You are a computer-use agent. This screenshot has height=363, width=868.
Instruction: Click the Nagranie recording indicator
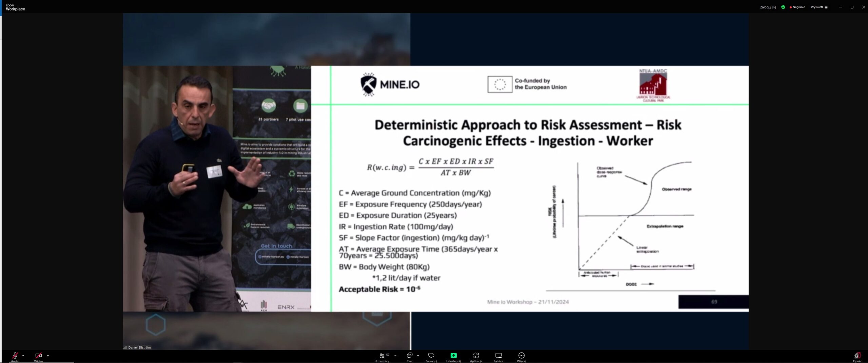pos(797,7)
